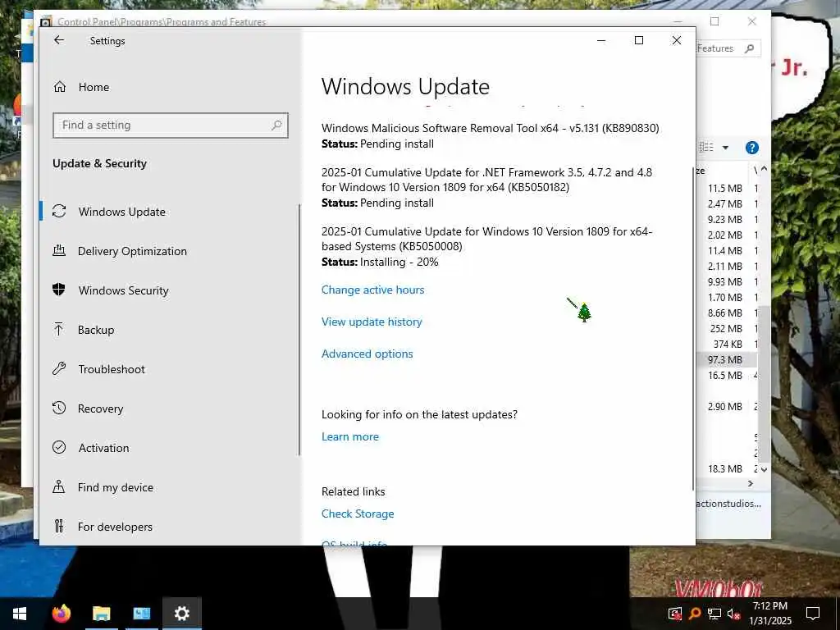Click the Windows Security shield icon
840x630 pixels.
pos(59,290)
